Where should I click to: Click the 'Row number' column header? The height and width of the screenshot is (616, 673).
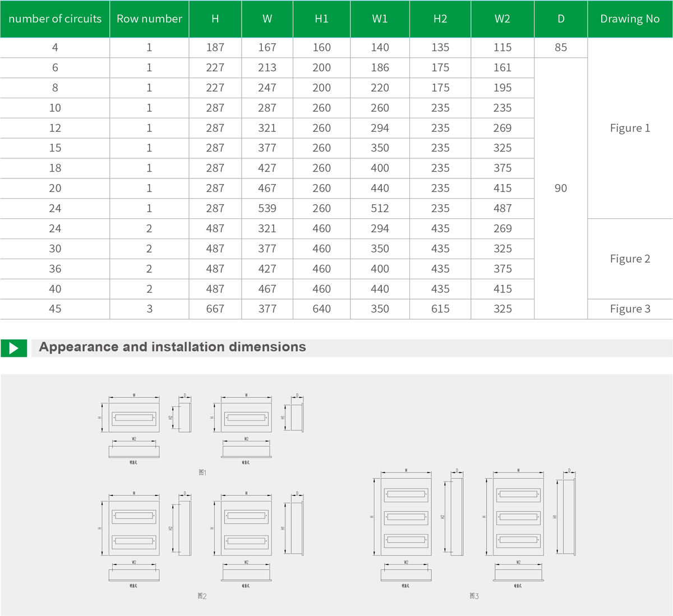click(x=149, y=19)
